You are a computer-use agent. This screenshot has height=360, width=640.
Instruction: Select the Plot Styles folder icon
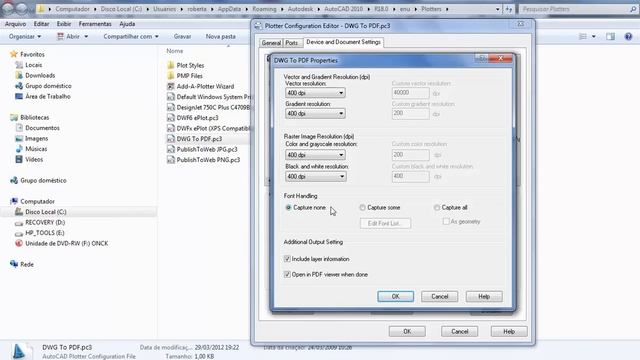171,65
